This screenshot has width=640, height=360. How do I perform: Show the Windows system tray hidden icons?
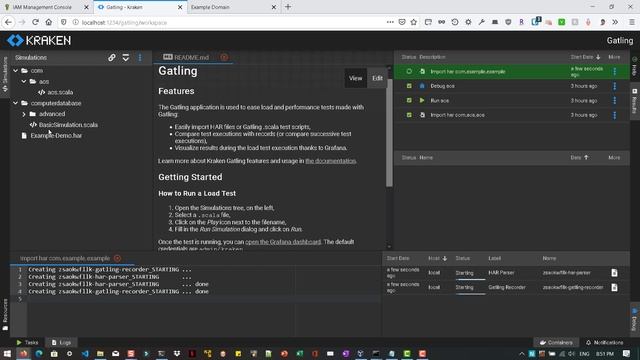pos(522,353)
